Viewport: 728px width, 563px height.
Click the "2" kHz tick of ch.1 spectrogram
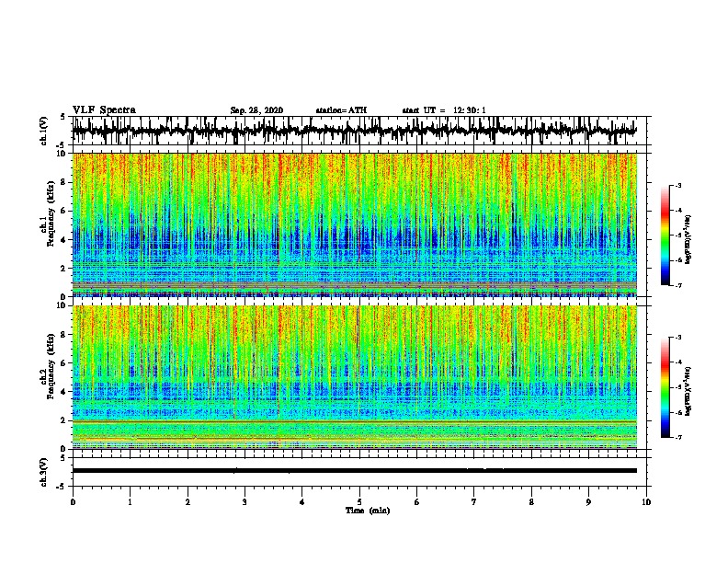coord(64,269)
